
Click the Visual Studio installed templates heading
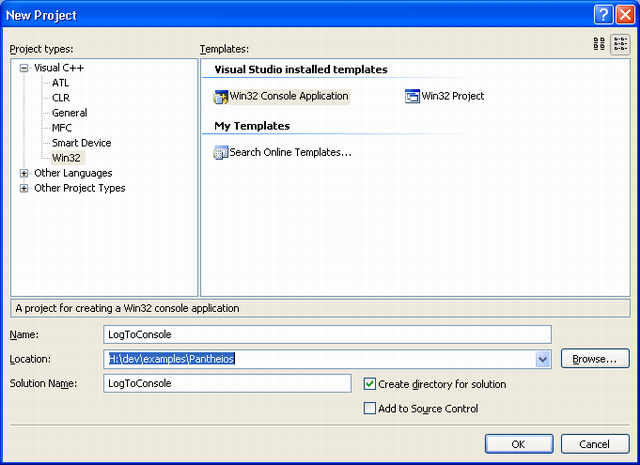301,69
